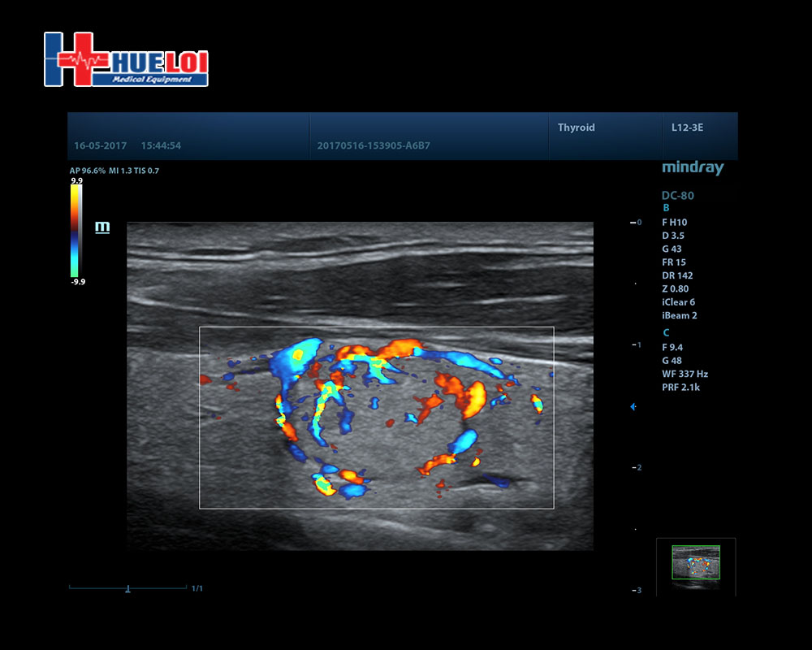Click the color mode 'F 9.4' parameter

pyautogui.click(x=672, y=348)
